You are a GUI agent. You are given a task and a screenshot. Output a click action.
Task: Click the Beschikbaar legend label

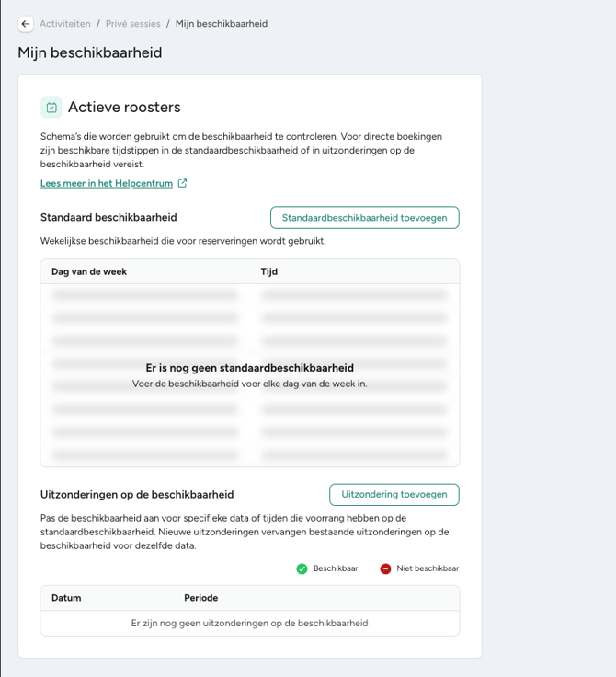(x=336, y=568)
